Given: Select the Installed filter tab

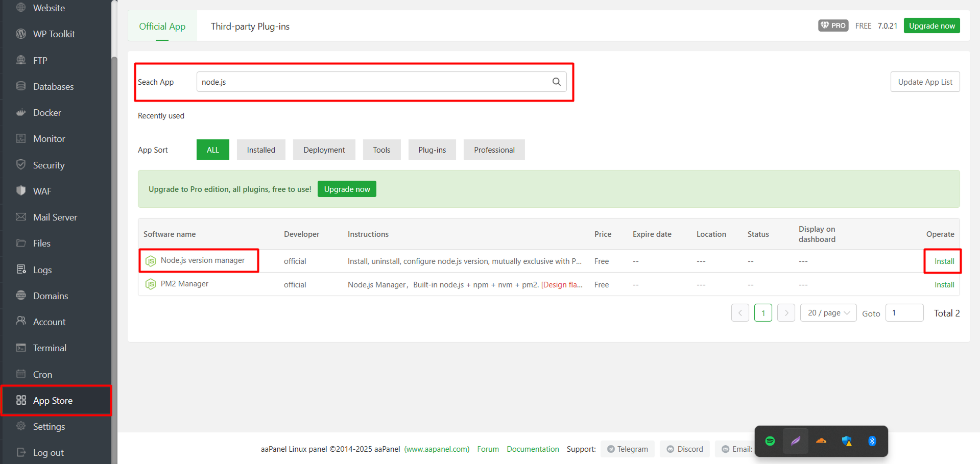Looking at the screenshot, I should 261,150.
